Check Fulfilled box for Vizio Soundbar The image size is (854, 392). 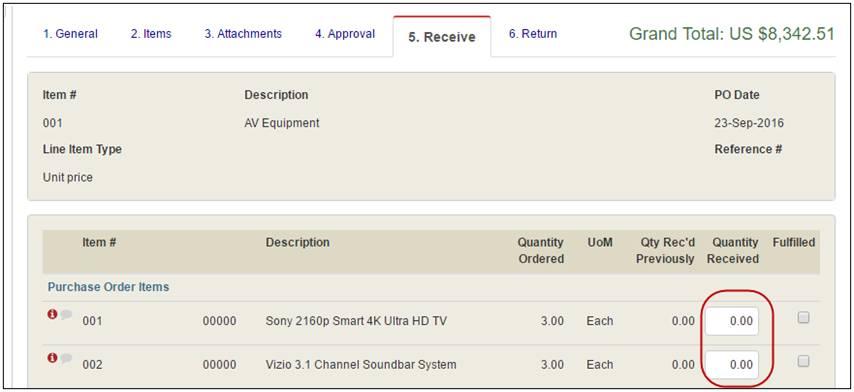coord(803,361)
